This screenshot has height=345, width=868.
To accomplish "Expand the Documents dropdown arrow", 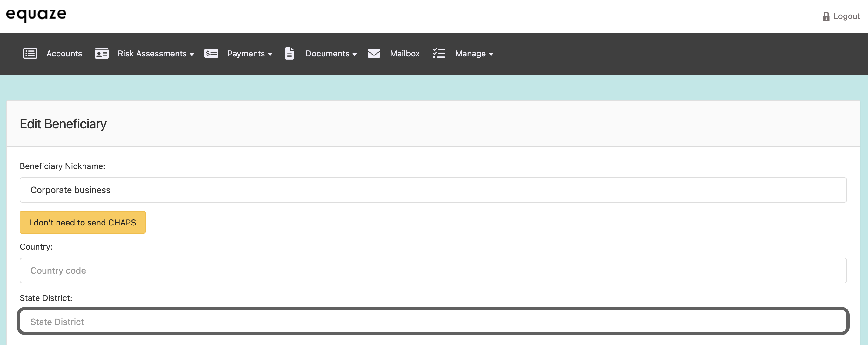I will [x=355, y=54].
